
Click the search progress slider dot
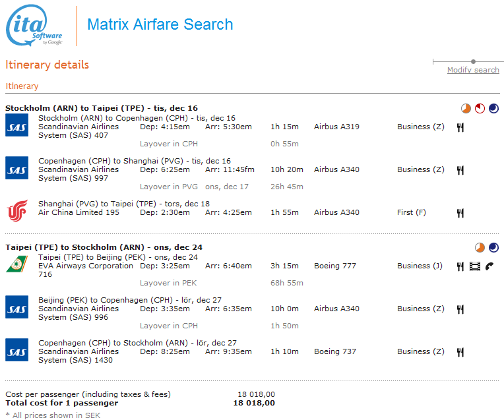(473, 61)
